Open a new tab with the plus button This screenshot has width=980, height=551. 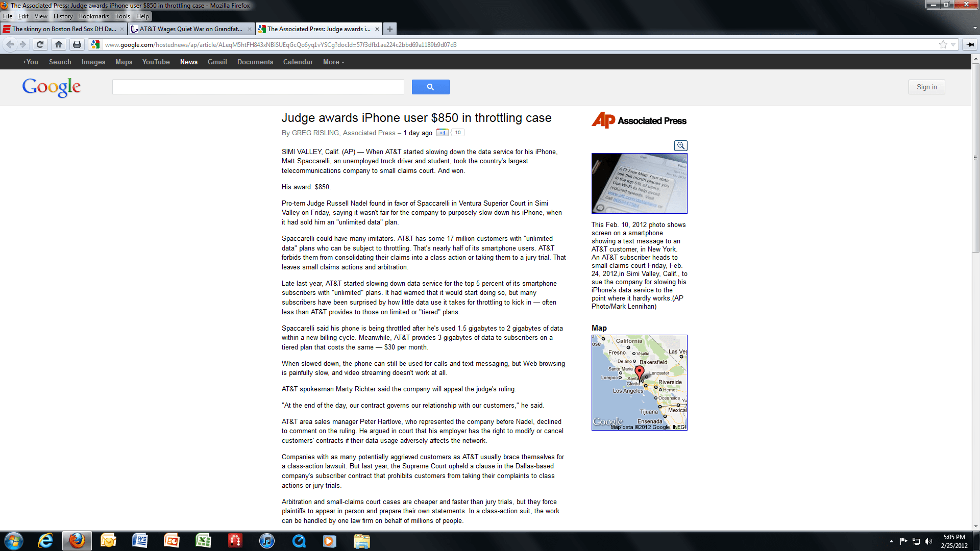389,29
